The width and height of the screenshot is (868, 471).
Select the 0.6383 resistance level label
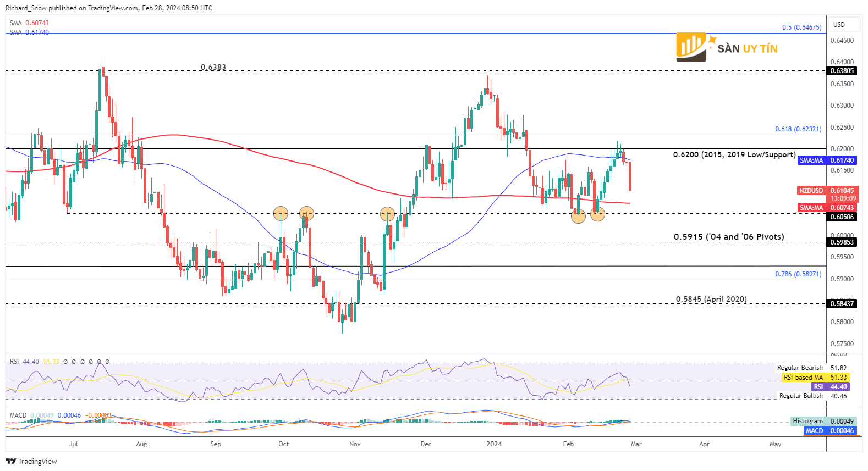[x=213, y=67]
